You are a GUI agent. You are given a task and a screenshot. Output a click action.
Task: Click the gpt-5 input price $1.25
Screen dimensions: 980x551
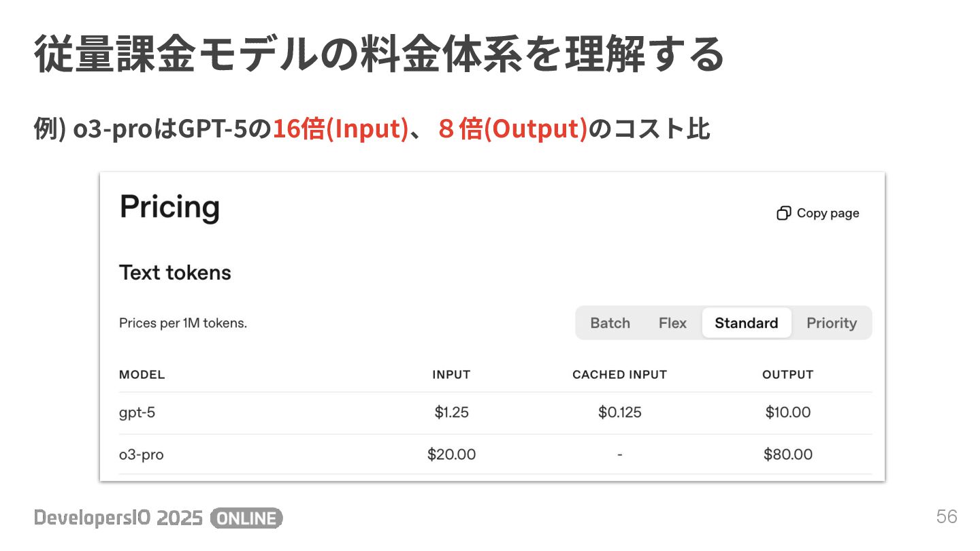[451, 412]
